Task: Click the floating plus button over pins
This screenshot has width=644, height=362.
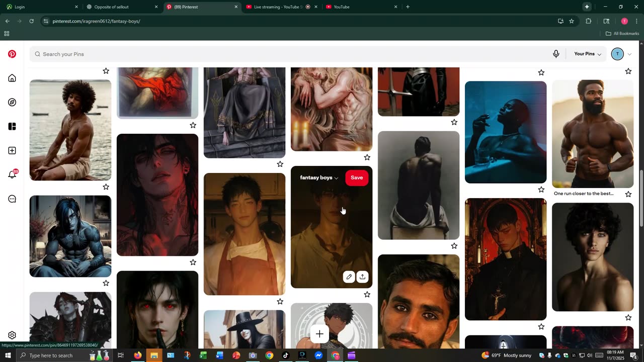Action: click(x=319, y=334)
